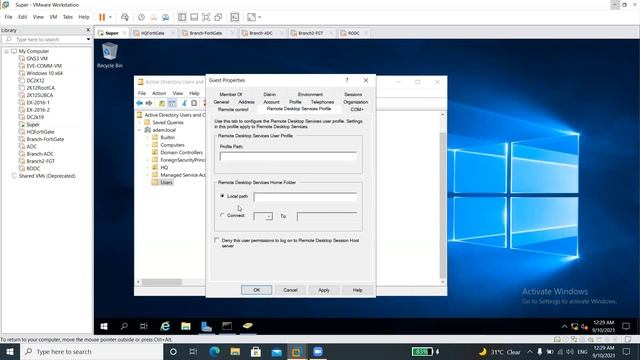Click the guest Windows Start button

point(104,326)
